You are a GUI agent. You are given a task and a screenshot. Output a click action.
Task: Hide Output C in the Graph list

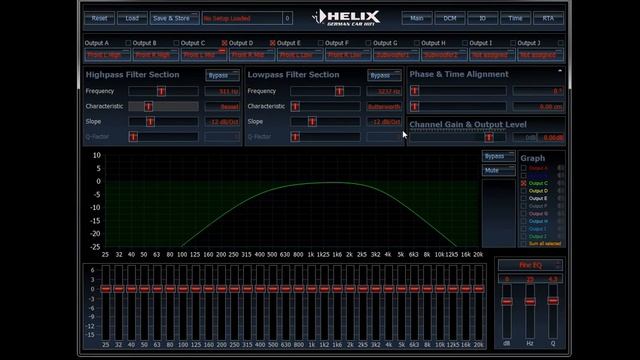coord(524,183)
